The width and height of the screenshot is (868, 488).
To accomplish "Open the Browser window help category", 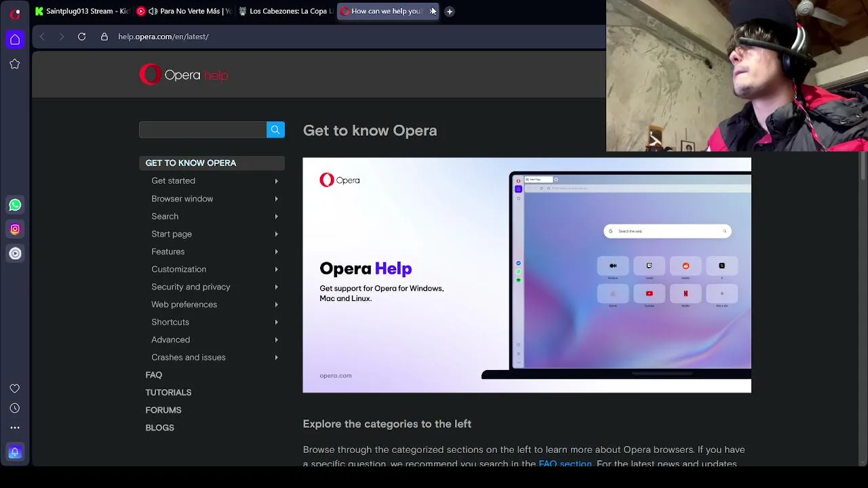I will click(x=182, y=199).
